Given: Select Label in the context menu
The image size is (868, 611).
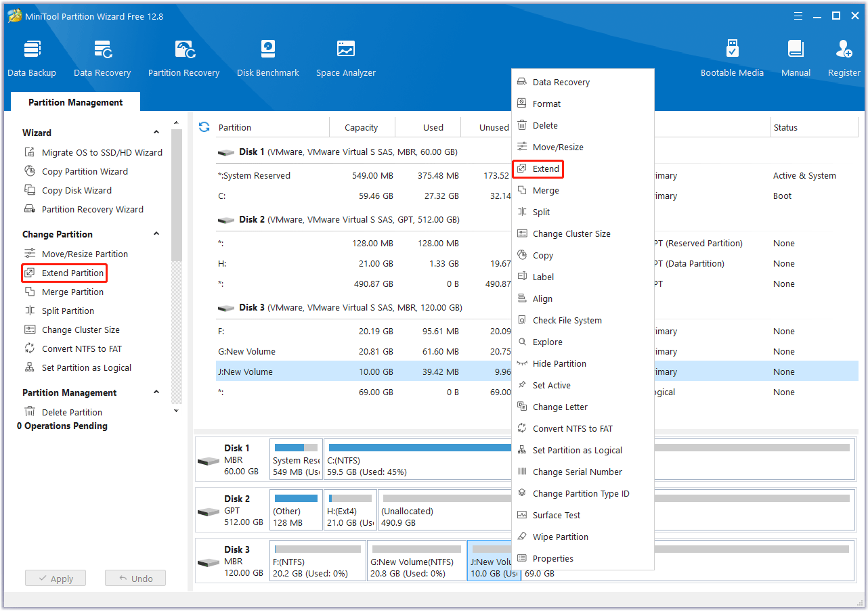Looking at the screenshot, I should [582, 277].
